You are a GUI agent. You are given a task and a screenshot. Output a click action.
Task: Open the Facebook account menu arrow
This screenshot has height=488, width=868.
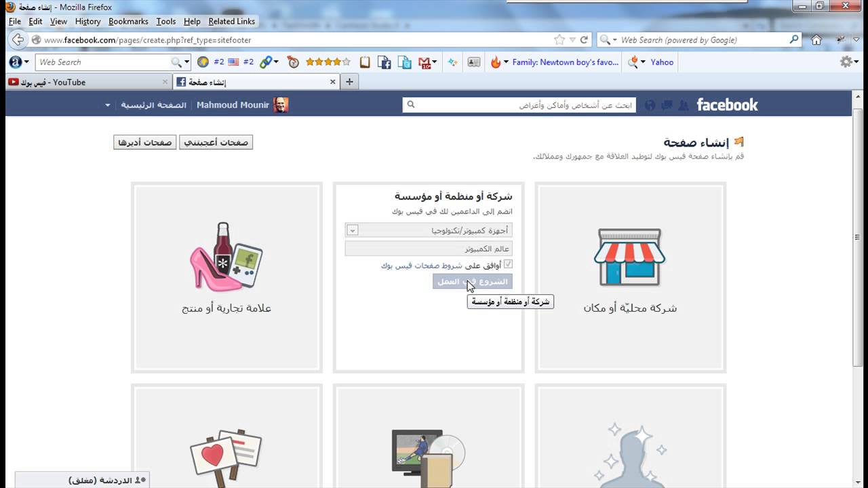tap(107, 105)
